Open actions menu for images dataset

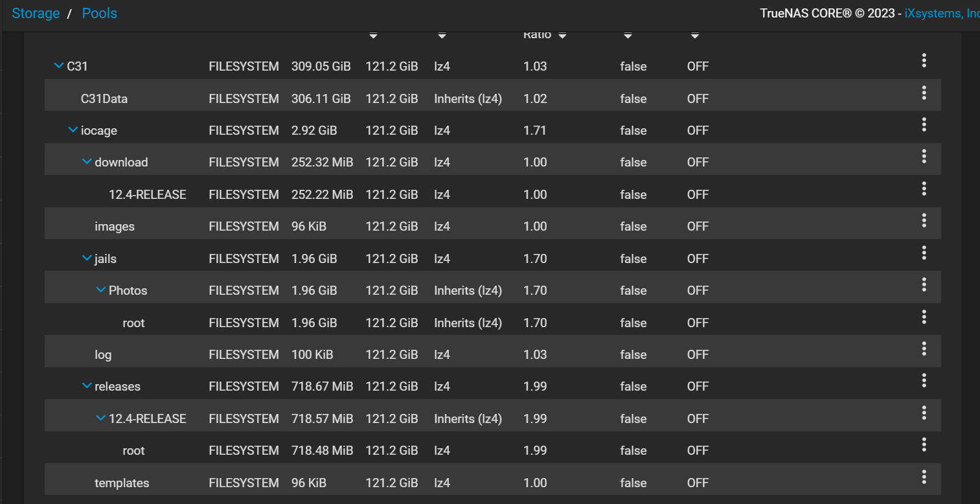point(924,220)
